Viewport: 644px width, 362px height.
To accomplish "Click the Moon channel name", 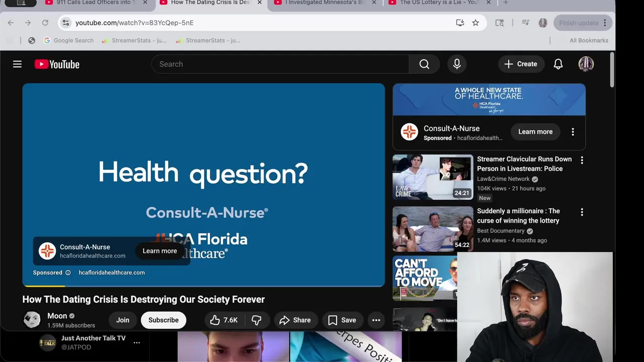I will pos(57,316).
